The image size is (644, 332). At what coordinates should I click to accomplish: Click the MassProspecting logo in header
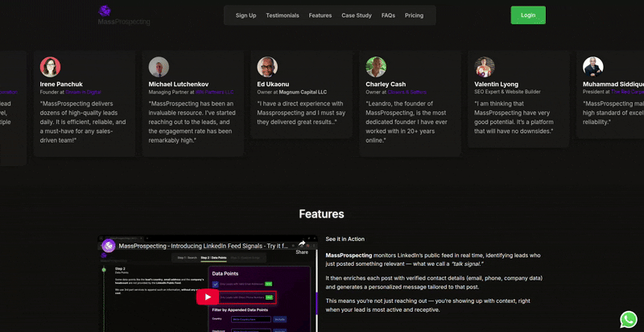[124, 15]
